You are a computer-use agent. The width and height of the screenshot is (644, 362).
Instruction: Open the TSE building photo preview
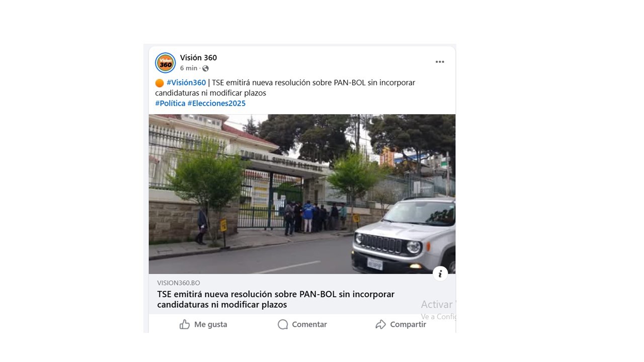(x=302, y=194)
